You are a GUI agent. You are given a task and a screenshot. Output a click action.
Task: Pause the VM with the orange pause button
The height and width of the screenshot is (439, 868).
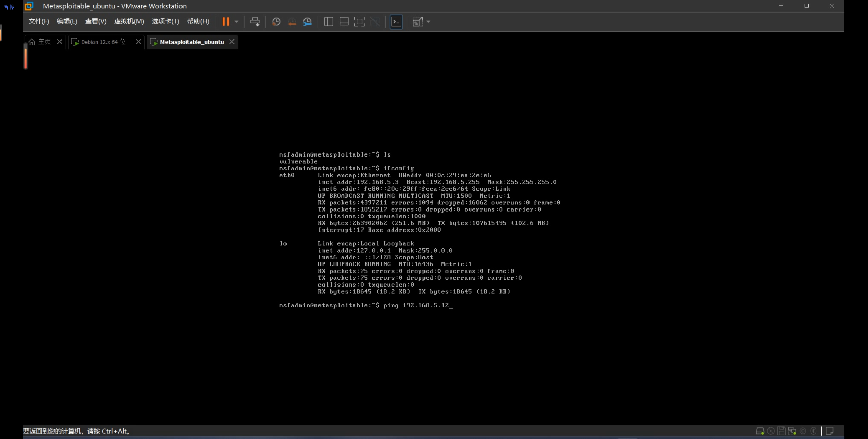[226, 22]
